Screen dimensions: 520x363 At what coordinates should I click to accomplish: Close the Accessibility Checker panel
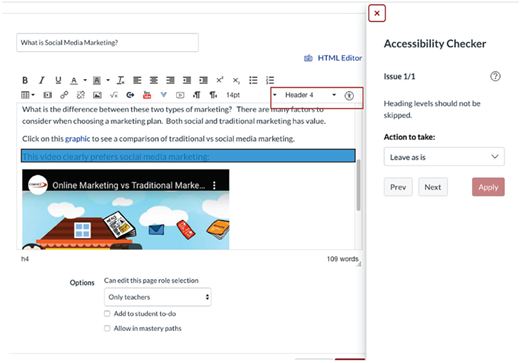(x=377, y=13)
